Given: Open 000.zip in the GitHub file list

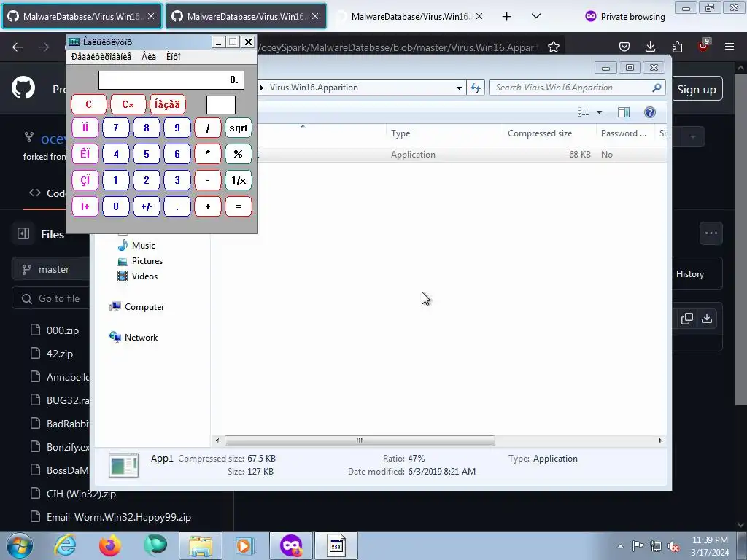Looking at the screenshot, I should coord(63,330).
